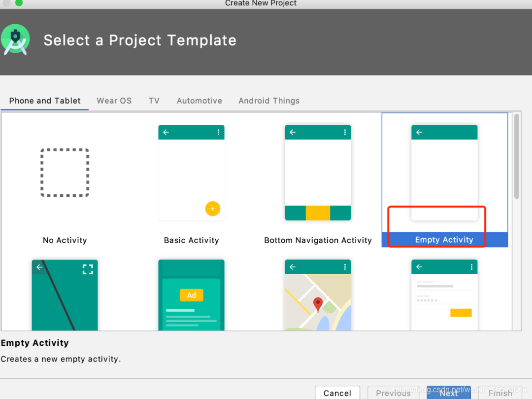Click the Android Studio logo icon

[15, 40]
